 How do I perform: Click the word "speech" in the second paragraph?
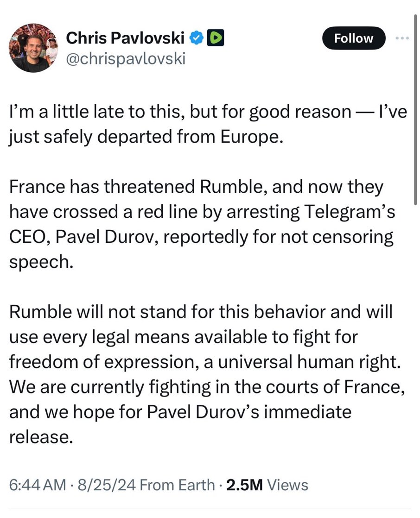[41, 262]
